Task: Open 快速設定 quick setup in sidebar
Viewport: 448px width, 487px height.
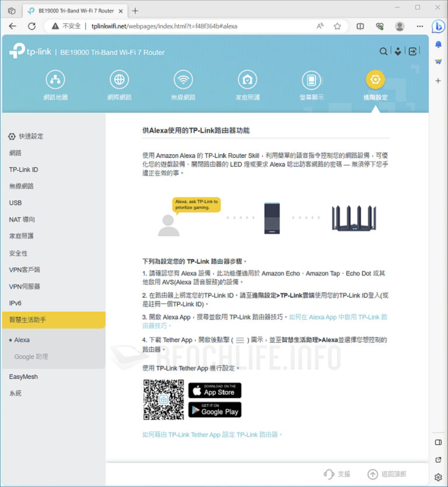Action: click(x=26, y=136)
